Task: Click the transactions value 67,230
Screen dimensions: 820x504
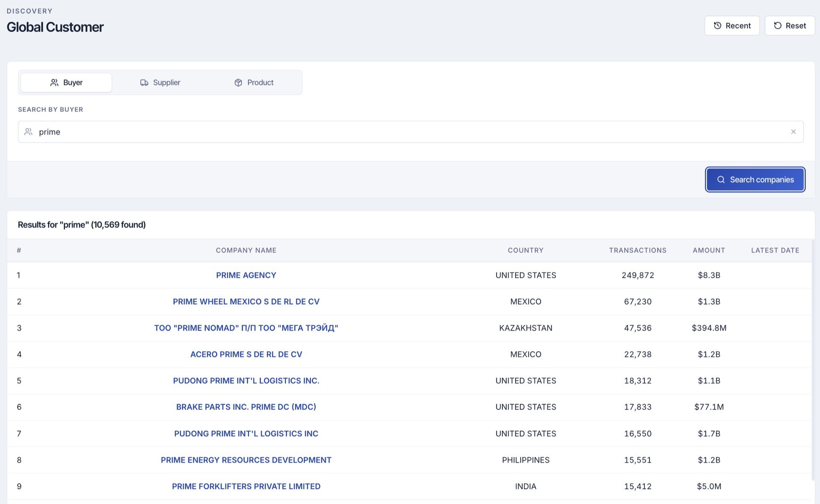Action: coord(638,302)
